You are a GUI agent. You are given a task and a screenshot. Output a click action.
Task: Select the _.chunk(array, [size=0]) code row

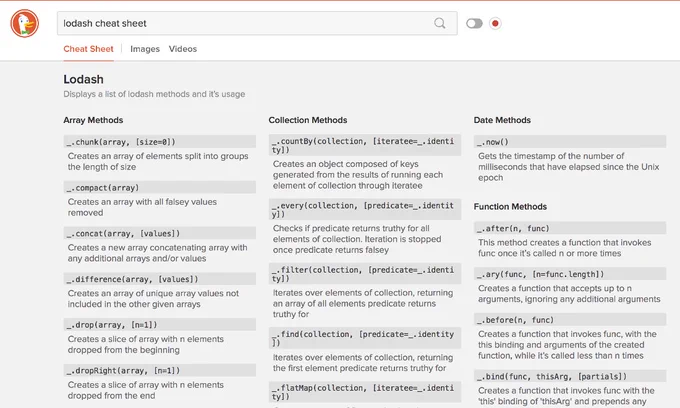160,142
